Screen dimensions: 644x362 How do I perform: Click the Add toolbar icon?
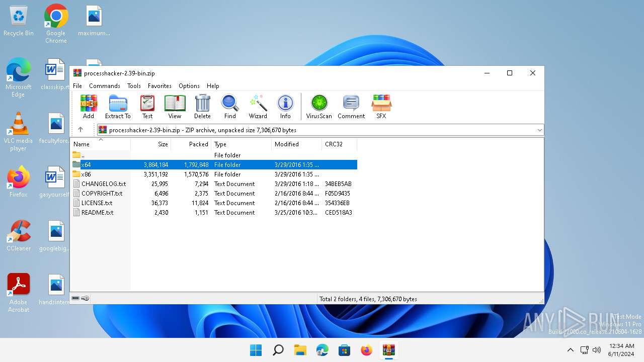[x=89, y=107]
